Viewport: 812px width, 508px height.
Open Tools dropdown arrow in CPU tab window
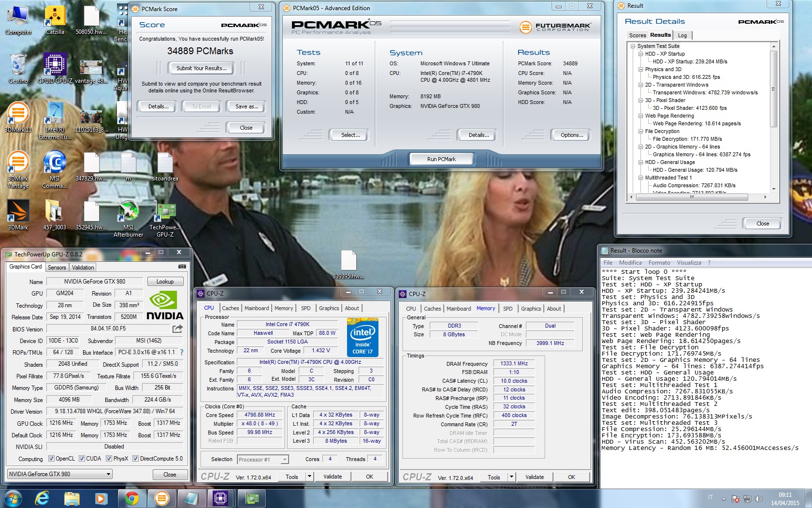coord(309,477)
